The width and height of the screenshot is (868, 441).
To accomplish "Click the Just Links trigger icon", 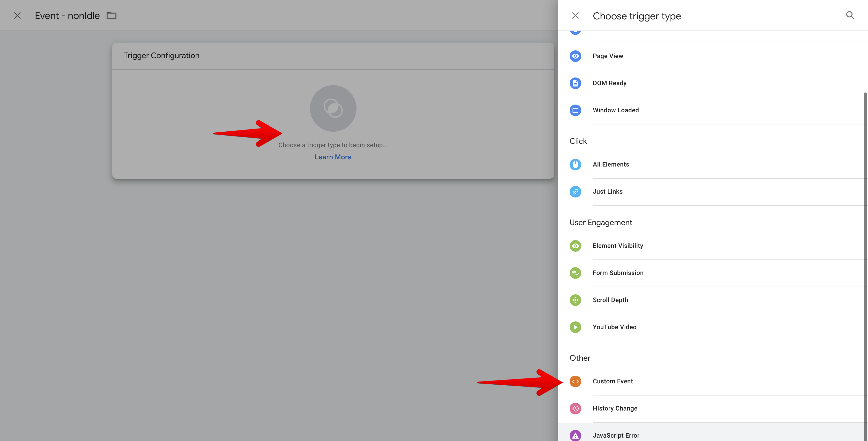I will [575, 191].
